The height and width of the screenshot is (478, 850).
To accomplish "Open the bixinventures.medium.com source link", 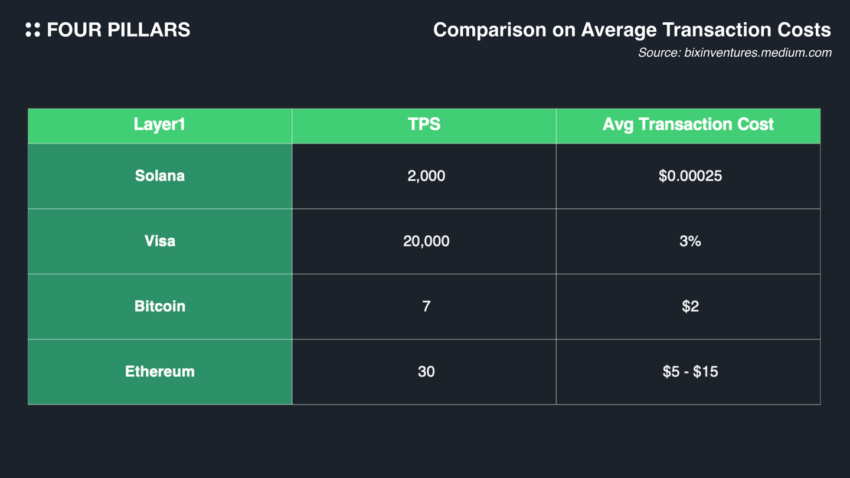I will [x=758, y=53].
